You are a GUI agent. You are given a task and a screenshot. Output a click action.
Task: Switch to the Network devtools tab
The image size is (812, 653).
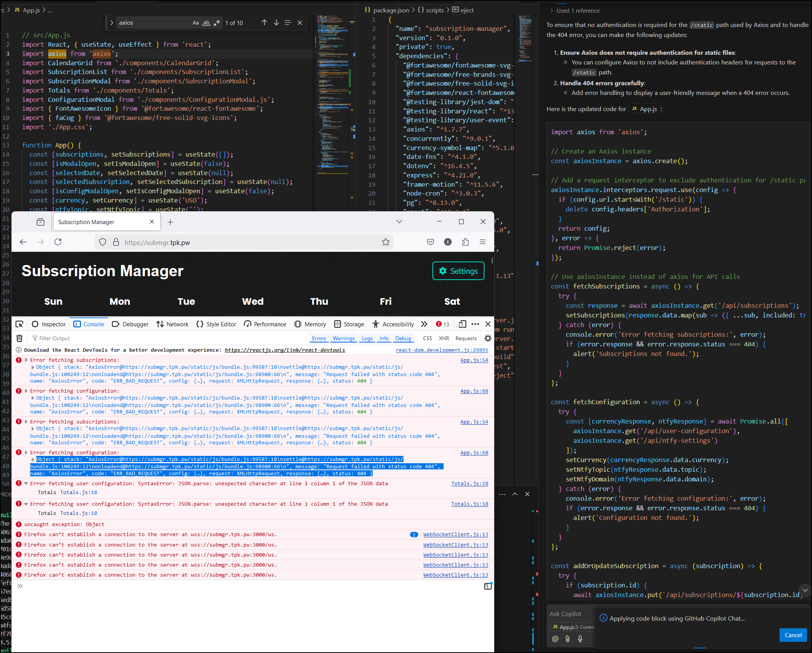[172, 324]
